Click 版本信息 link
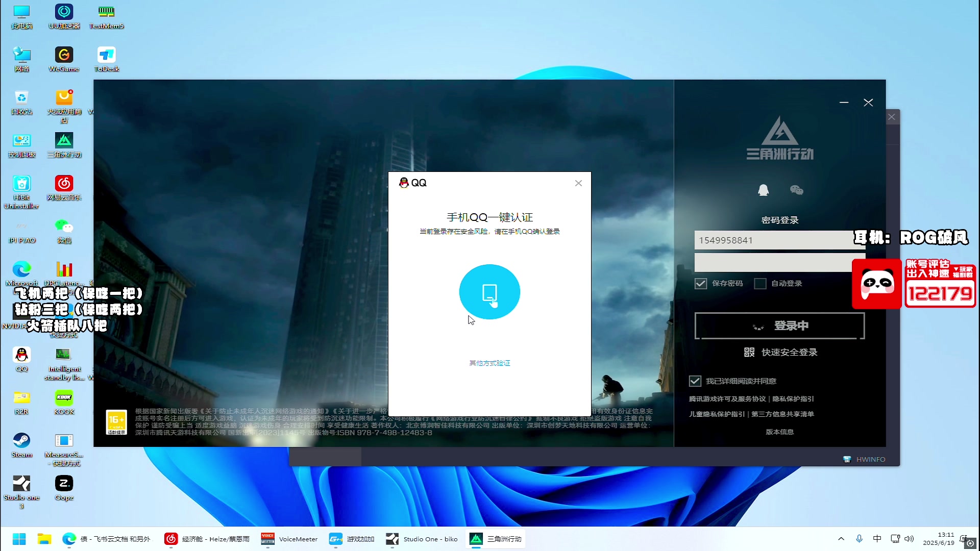This screenshot has height=551, width=980. (779, 432)
